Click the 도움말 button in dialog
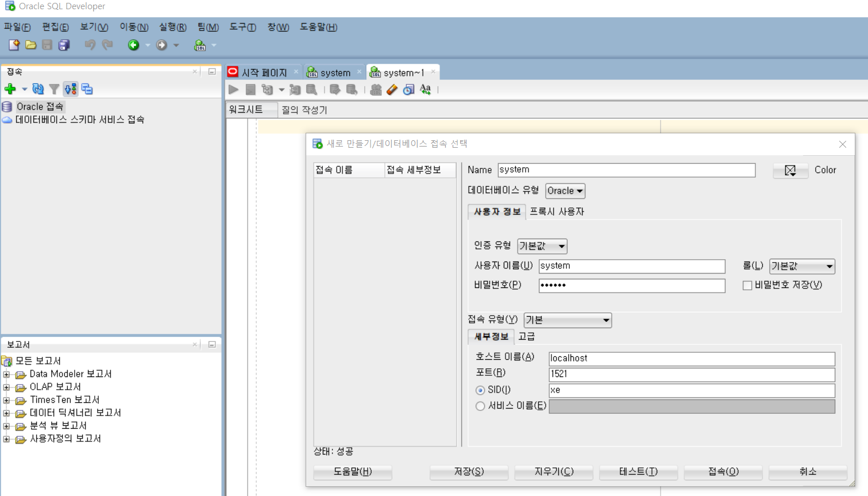868x496 pixels. tap(353, 472)
